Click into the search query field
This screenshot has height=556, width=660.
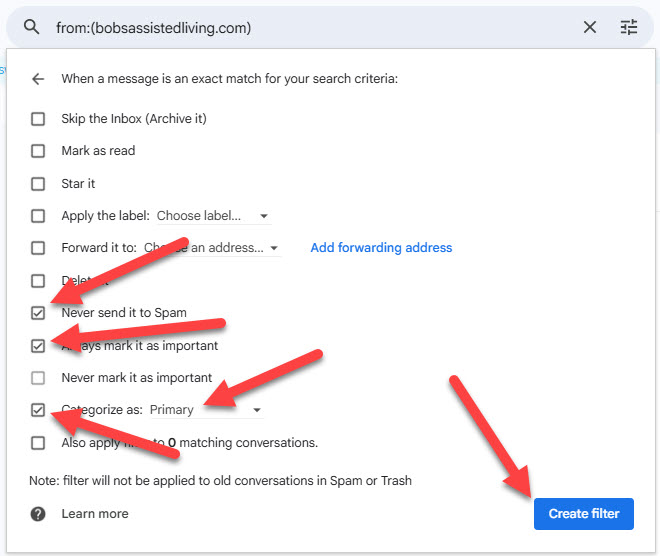300,27
